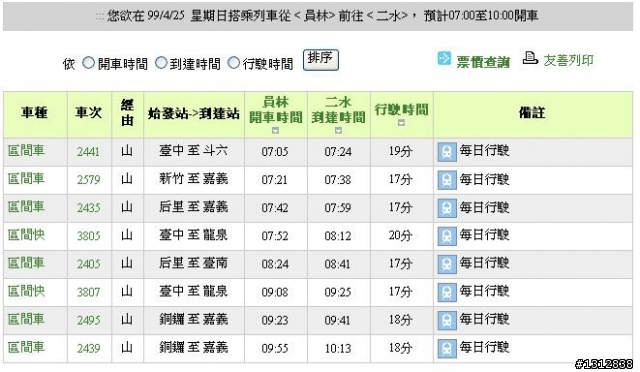This screenshot has width=640, height=372.
Task: Click the 排序 sort button
Action: coord(320,60)
